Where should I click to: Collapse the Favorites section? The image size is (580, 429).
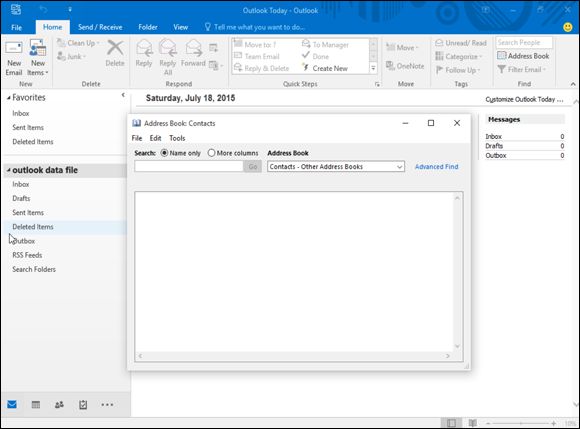[9, 98]
